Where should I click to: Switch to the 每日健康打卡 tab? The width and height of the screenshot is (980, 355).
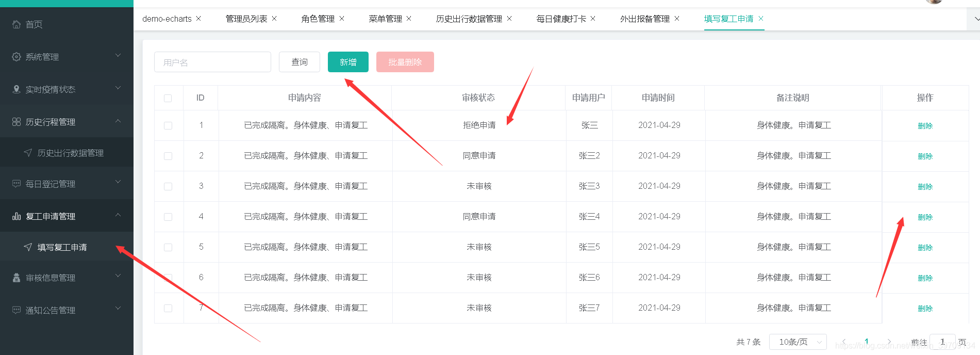(x=561, y=19)
